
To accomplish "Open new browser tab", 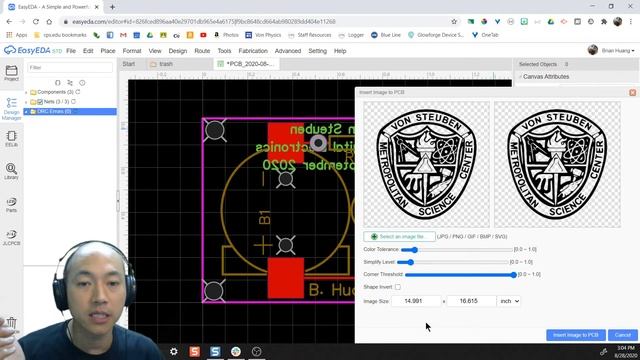I will point(112,7).
